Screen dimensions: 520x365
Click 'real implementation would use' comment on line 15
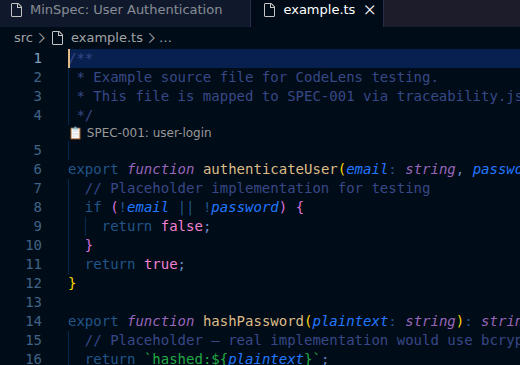click(350, 340)
